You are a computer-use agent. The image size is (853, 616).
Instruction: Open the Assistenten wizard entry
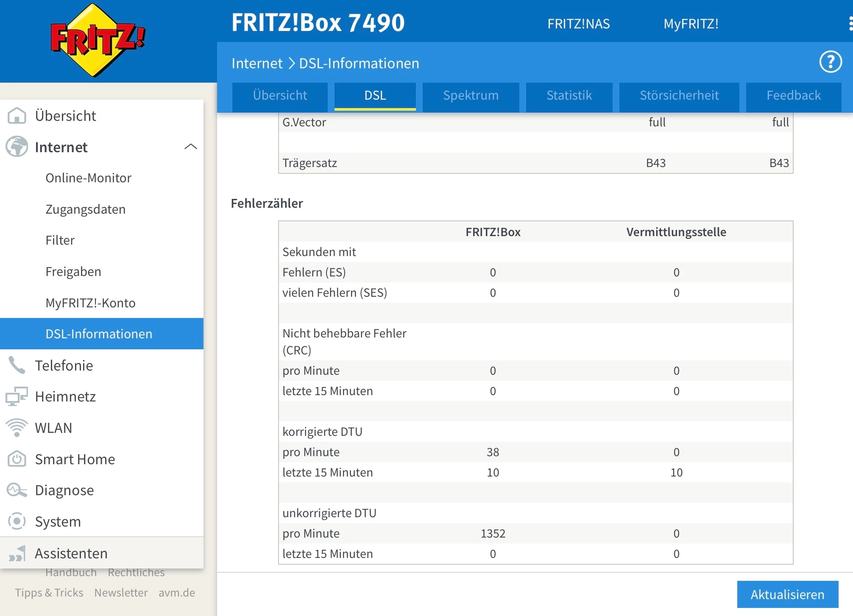point(71,553)
